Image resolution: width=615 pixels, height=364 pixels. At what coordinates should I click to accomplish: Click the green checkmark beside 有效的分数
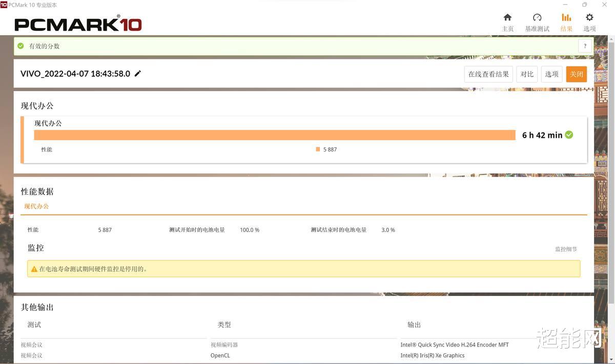pos(20,46)
